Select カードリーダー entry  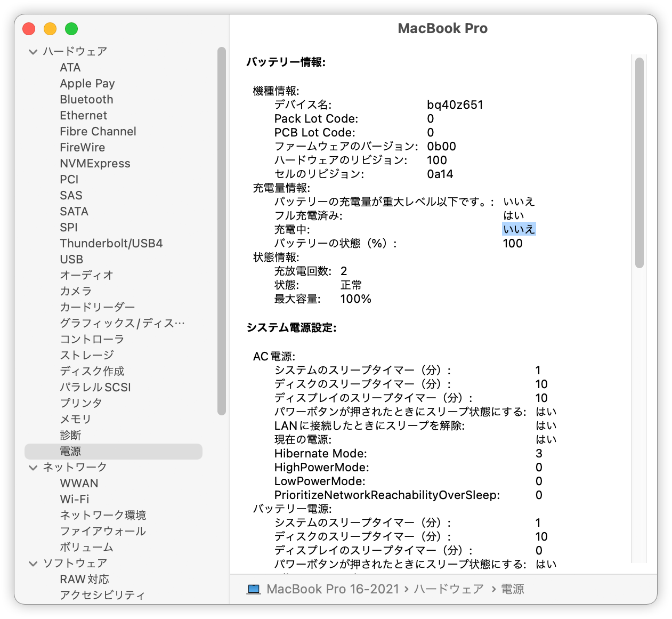[98, 308]
